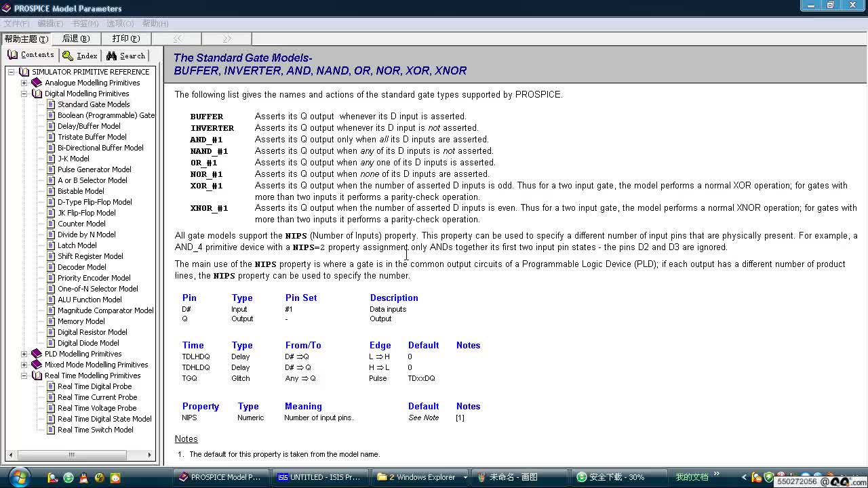Image resolution: width=868 pixels, height=488 pixels.
Task: Switch to the Index tab
Action: 81,56
